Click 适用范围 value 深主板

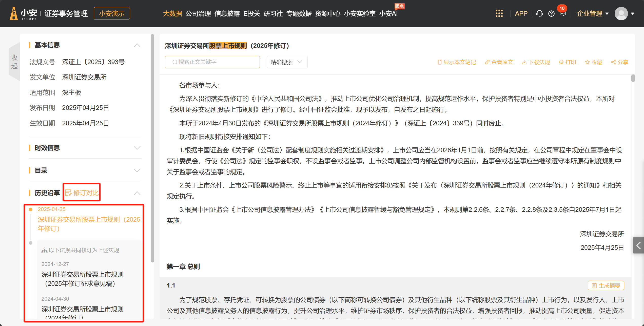coord(72,93)
